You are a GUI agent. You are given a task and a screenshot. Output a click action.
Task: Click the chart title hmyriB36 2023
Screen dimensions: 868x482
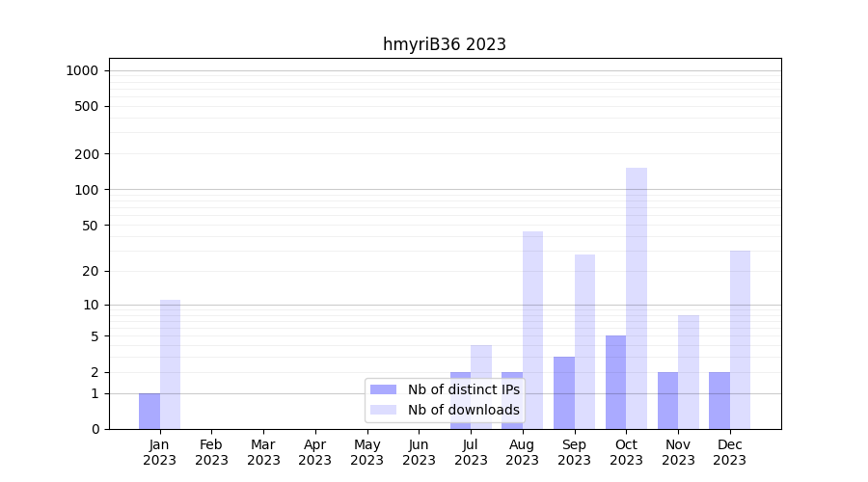pyautogui.click(x=445, y=44)
